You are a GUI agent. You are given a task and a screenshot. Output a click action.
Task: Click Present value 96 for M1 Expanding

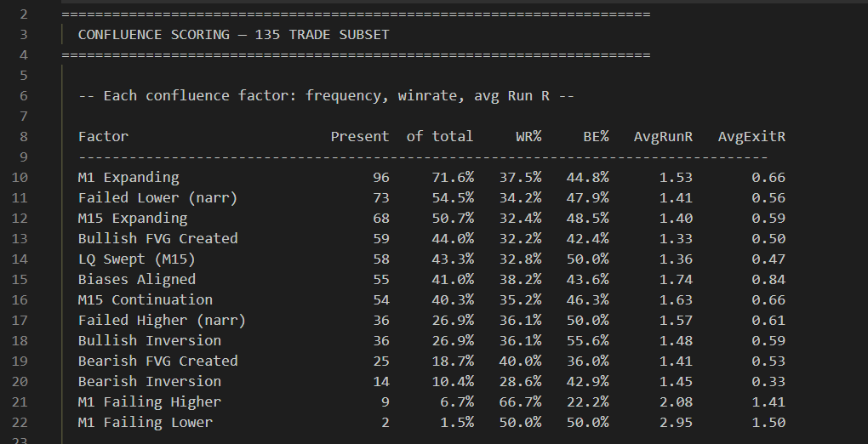[381, 178]
